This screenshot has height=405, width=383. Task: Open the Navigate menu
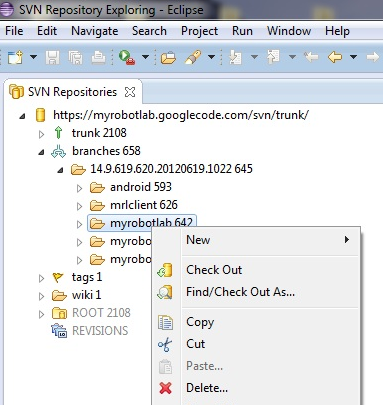95,31
